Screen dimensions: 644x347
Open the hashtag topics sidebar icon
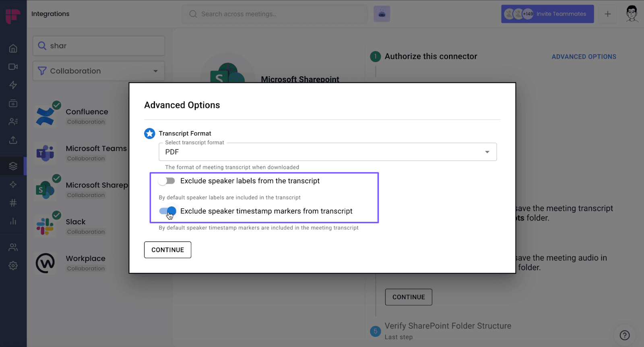tap(13, 203)
